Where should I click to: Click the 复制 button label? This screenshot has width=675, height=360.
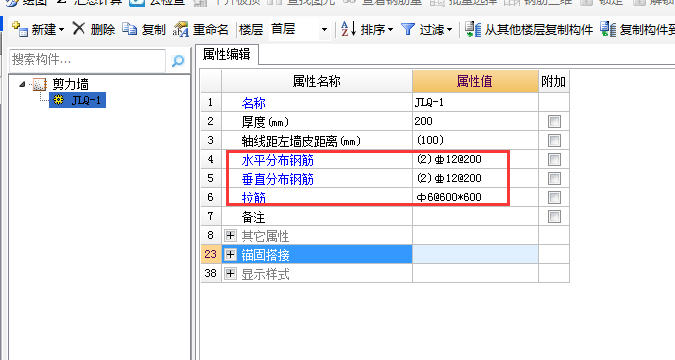(154, 30)
